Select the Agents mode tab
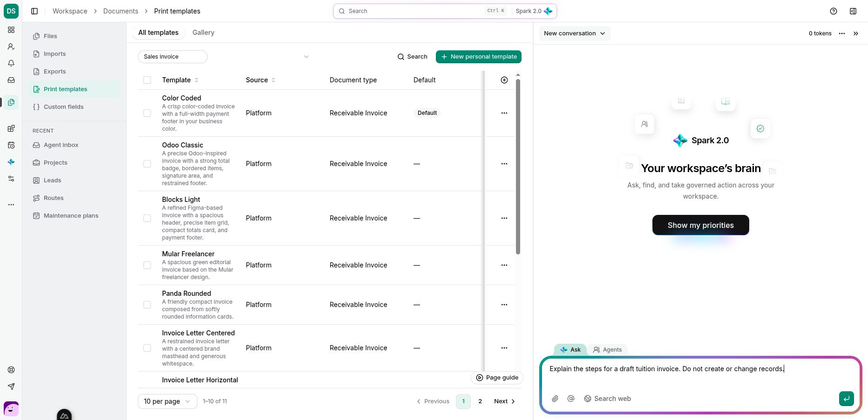 pos(608,350)
